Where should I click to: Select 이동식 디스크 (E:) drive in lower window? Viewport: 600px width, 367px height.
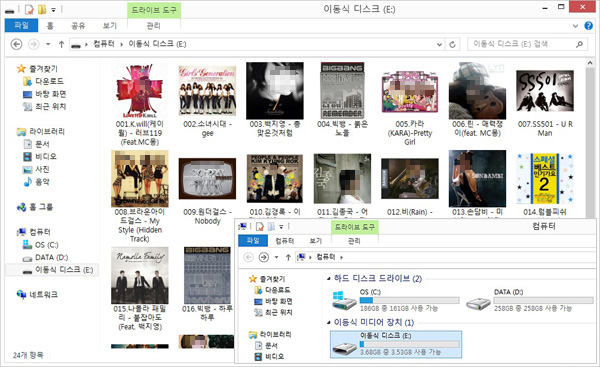[396, 344]
